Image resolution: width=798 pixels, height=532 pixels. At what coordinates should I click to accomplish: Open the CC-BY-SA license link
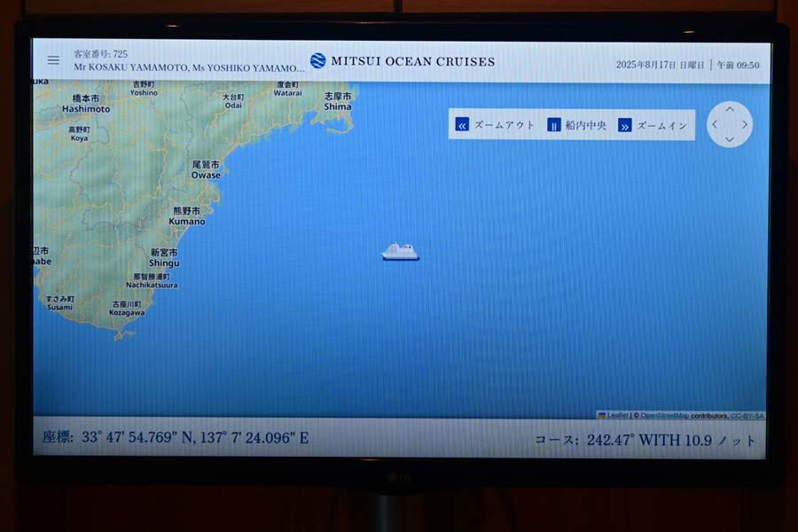[747, 415]
